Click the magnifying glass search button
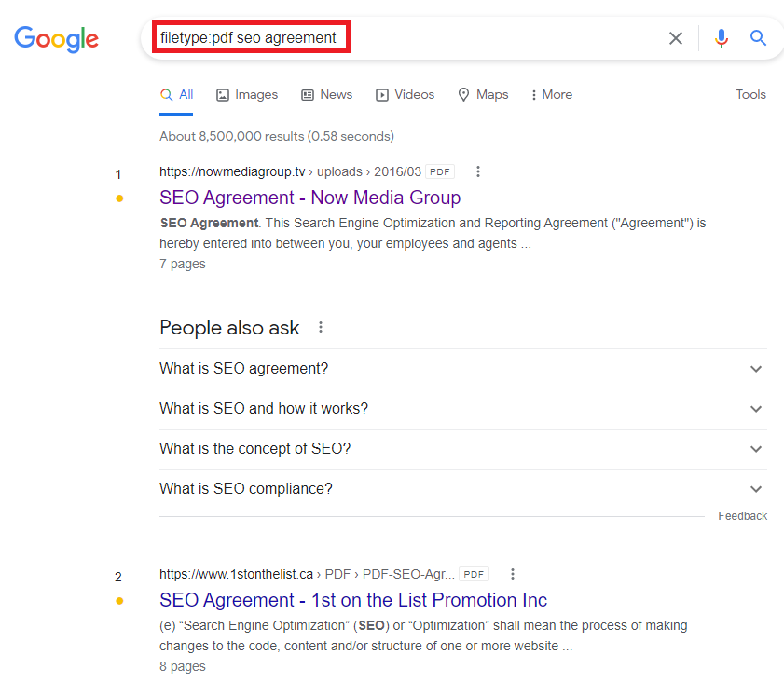784x682 pixels. point(758,38)
